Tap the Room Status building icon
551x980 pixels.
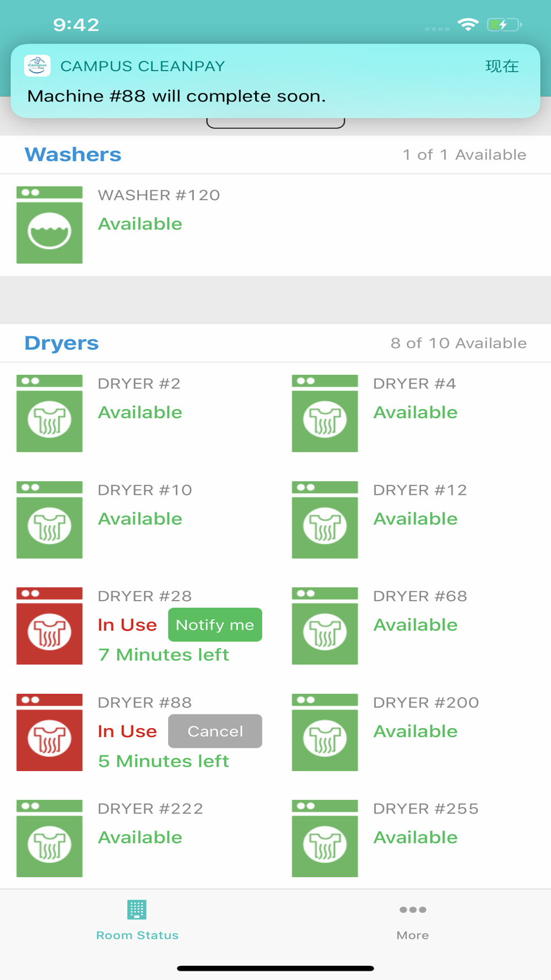(137, 909)
